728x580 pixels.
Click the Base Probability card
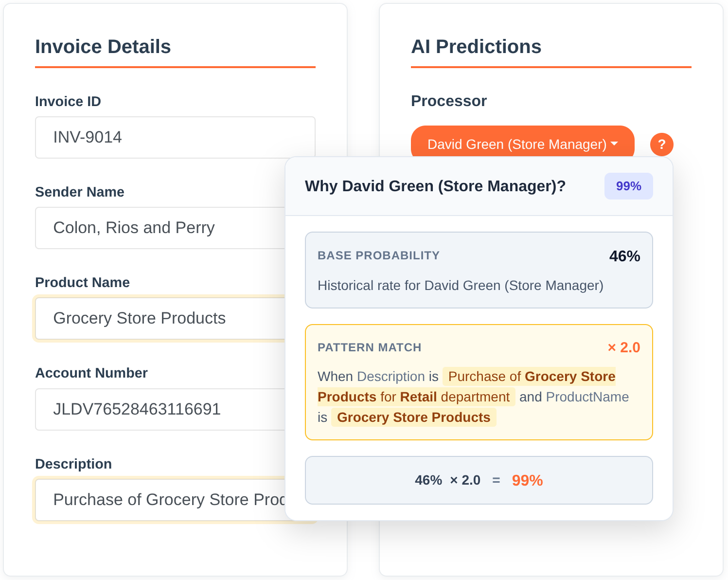point(479,270)
